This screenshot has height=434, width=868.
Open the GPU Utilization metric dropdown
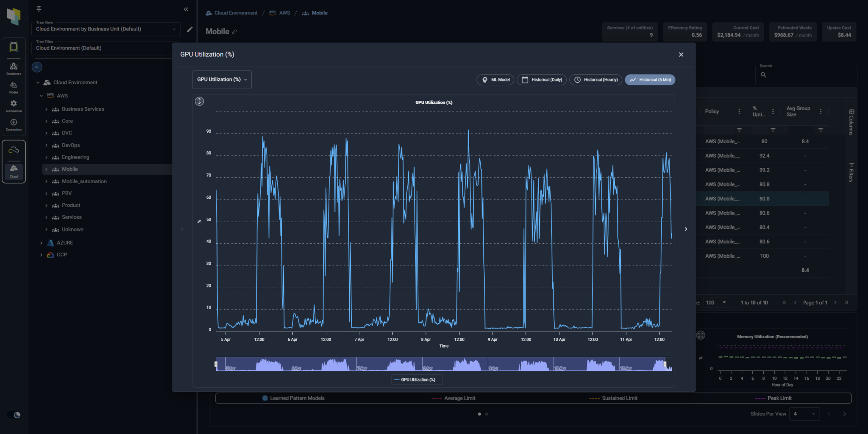[x=222, y=79]
